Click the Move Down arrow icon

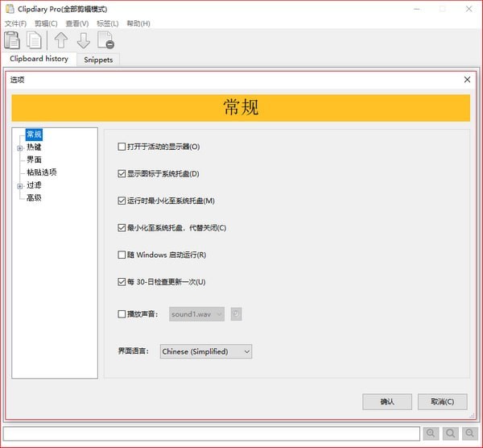click(x=84, y=40)
